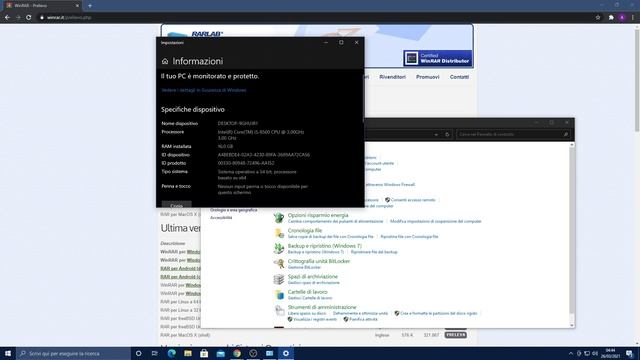Open Cronologia file heading
This screenshot has height=360, width=640.
tap(304, 231)
